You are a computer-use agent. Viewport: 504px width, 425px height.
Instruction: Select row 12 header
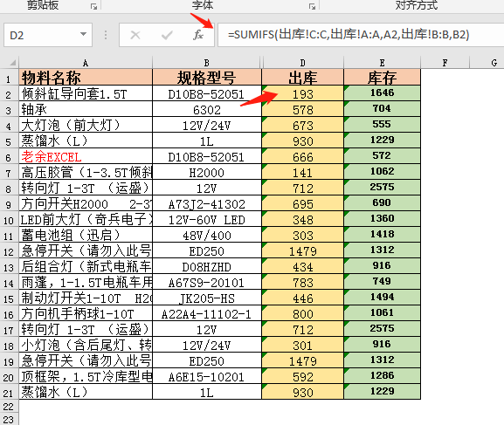[9, 250]
